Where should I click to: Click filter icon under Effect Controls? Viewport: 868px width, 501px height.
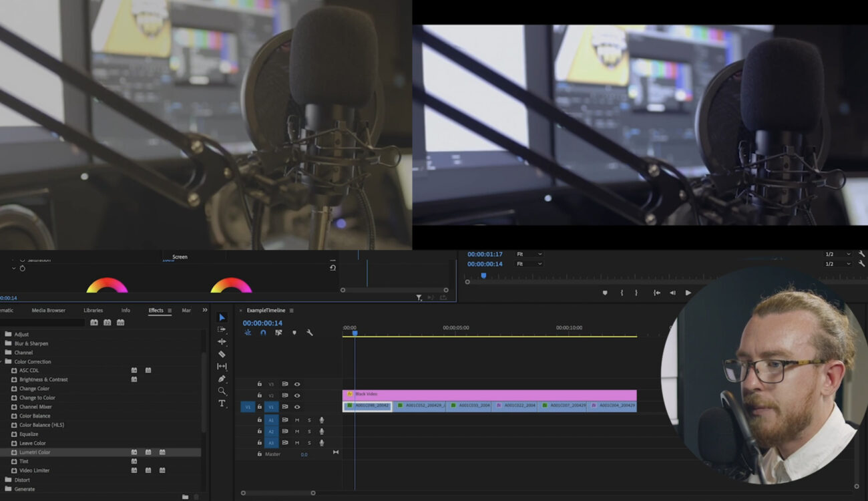point(419,298)
